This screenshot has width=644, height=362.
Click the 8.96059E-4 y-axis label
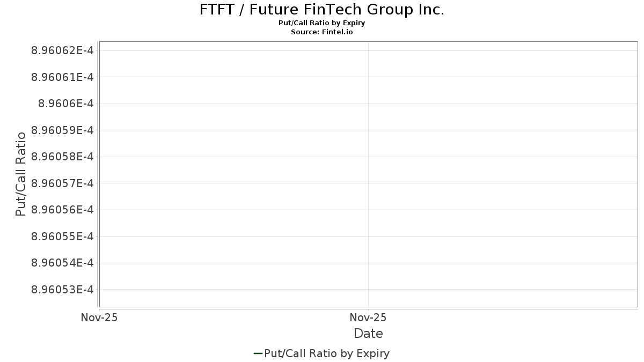point(63,130)
